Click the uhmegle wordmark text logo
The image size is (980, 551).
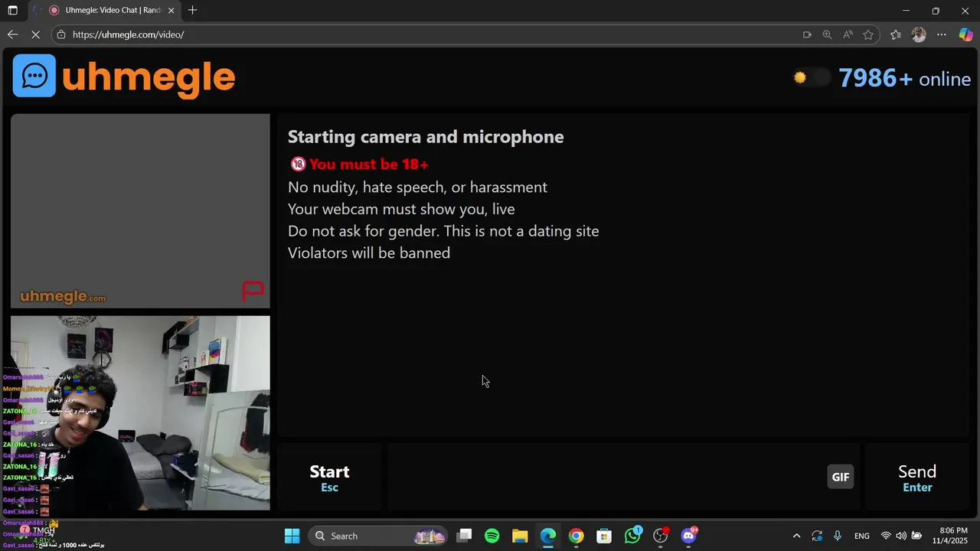pyautogui.click(x=149, y=78)
